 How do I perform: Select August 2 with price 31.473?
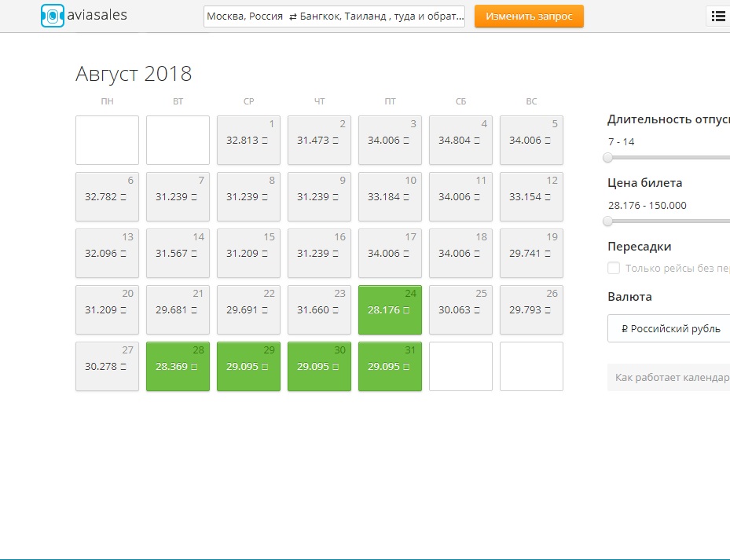pyautogui.click(x=319, y=140)
